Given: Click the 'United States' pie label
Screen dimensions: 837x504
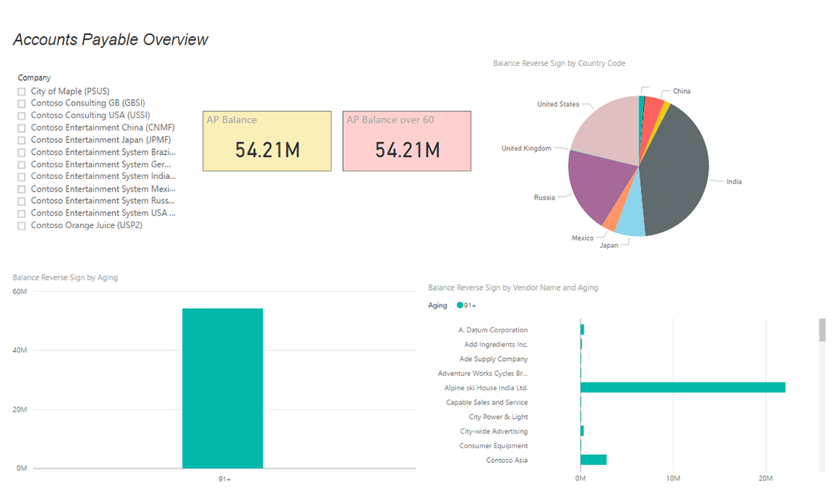Looking at the screenshot, I should click(558, 104).
